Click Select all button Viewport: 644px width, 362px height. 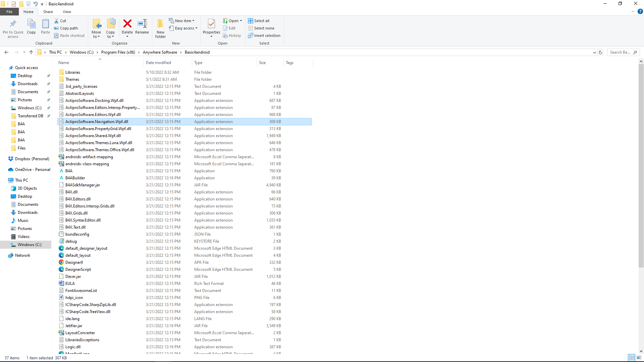pos(259,21)
